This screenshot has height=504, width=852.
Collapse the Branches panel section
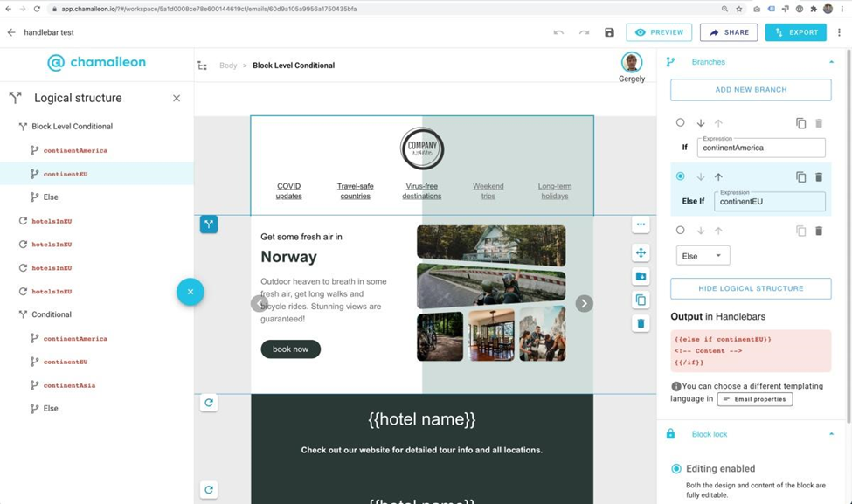[831, 62]
